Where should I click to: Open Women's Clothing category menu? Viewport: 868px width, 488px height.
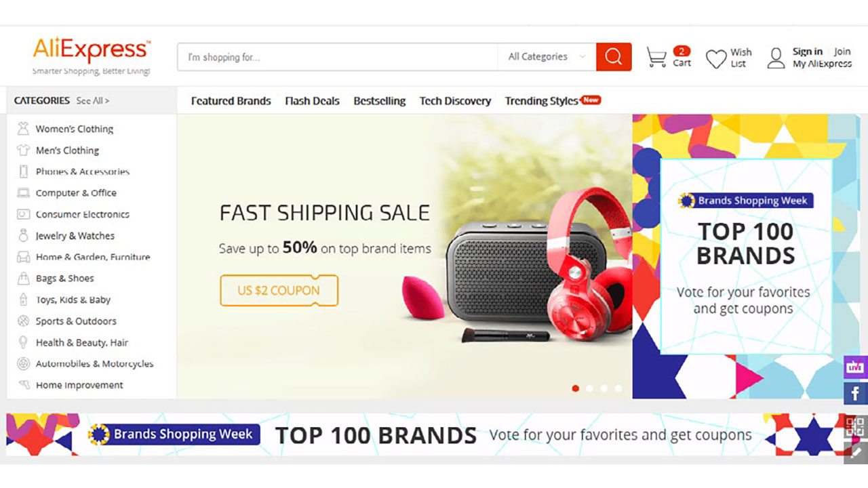(74, 129)
